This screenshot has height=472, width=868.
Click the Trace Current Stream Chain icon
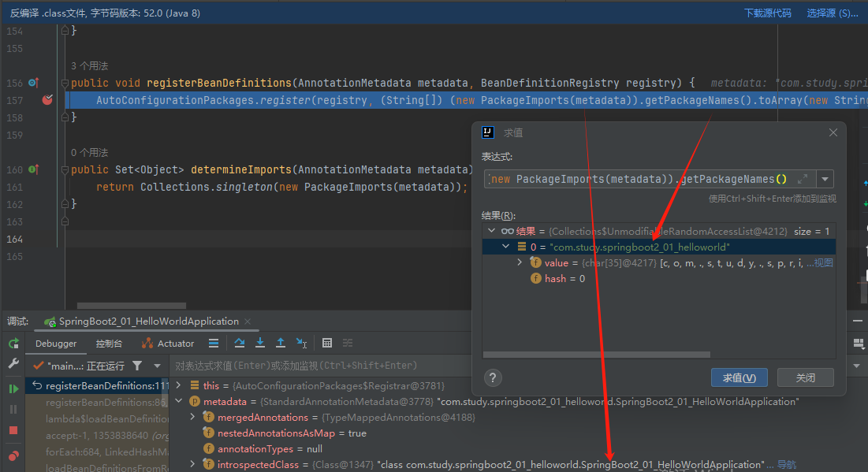pyautogui.click(x=348, y=344)
